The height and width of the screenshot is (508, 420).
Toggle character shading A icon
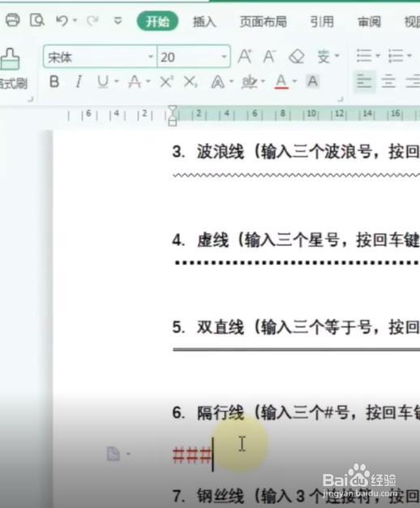click(x=313, y=81)
